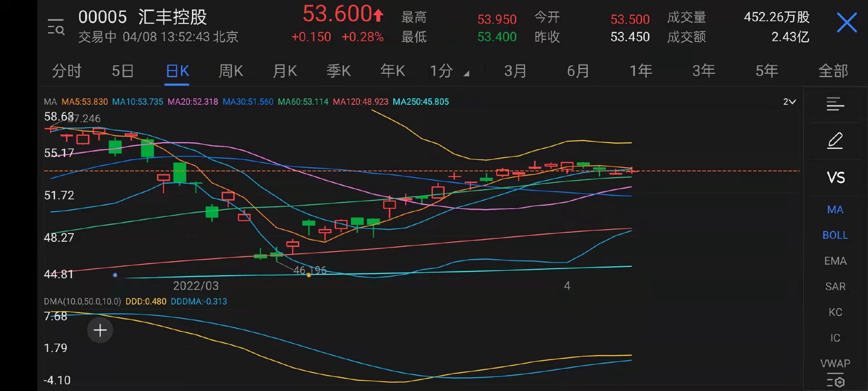Click the 46.196 low price marker

click(x=310, y=270)
